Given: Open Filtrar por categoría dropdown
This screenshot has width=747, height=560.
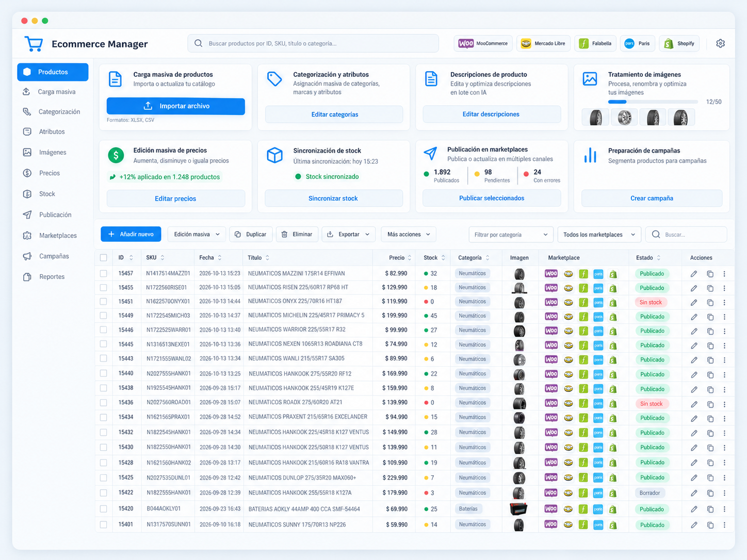Looking at the screenshot, I should 511,235.
